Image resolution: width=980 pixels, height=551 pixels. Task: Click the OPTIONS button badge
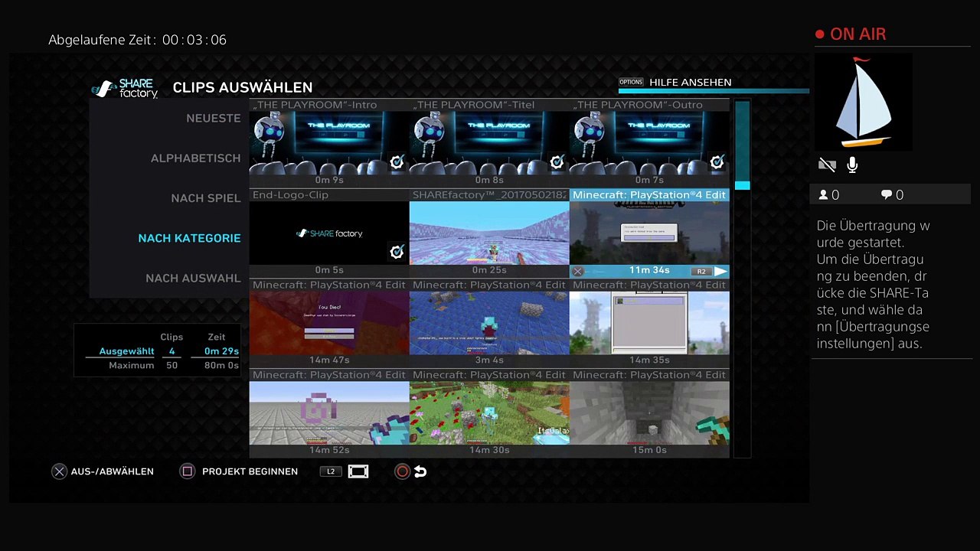(x=631, y=82)
